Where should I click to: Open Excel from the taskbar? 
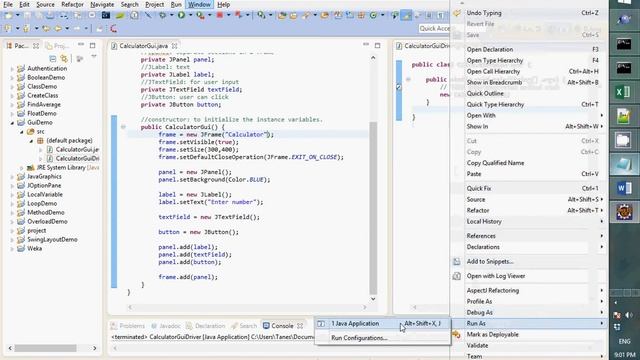click(x=624, y=92)
